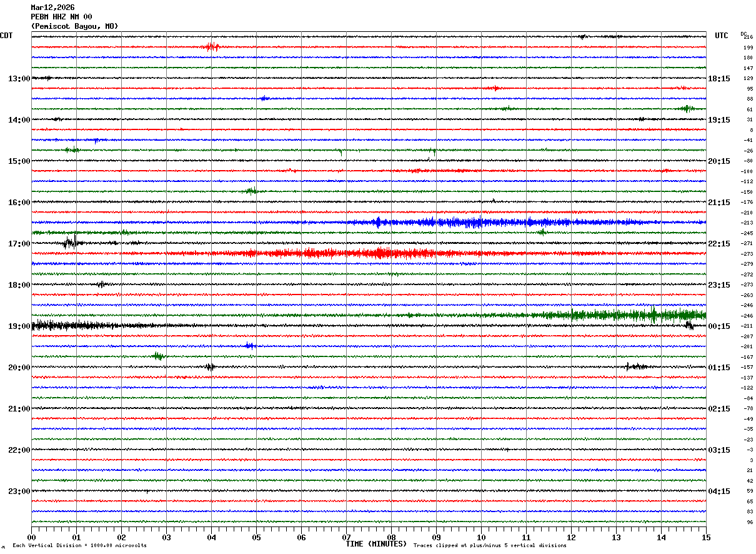Click the TIME (MINUTES) axis title
Viewport: 756px width, 554px height.
[x=376, y=544]
